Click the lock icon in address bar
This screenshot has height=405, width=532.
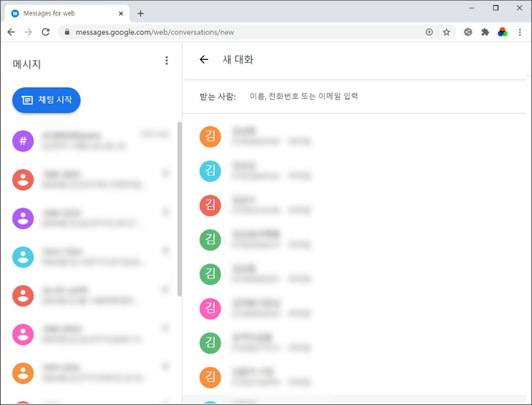pos(67,32)
